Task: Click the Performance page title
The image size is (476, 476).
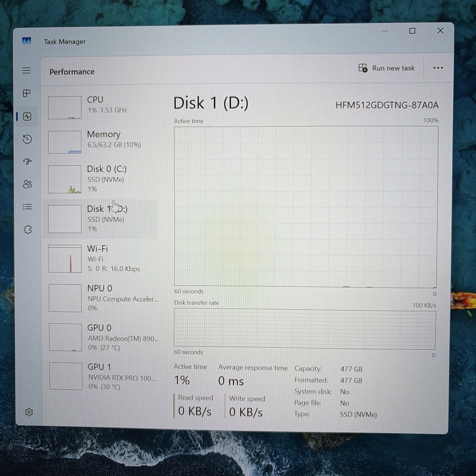Action: pos(72,72)
